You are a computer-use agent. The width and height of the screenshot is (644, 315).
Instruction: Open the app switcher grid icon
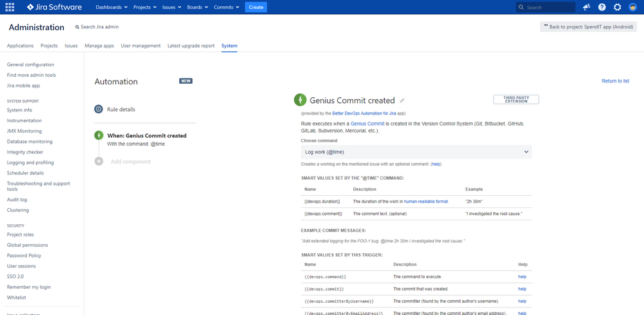(10, 7)
